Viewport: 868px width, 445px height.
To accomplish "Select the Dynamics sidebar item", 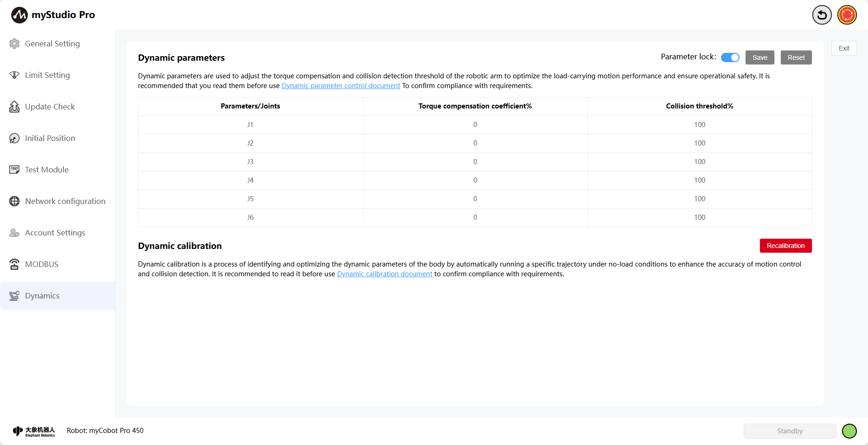I will coord(42,296).
